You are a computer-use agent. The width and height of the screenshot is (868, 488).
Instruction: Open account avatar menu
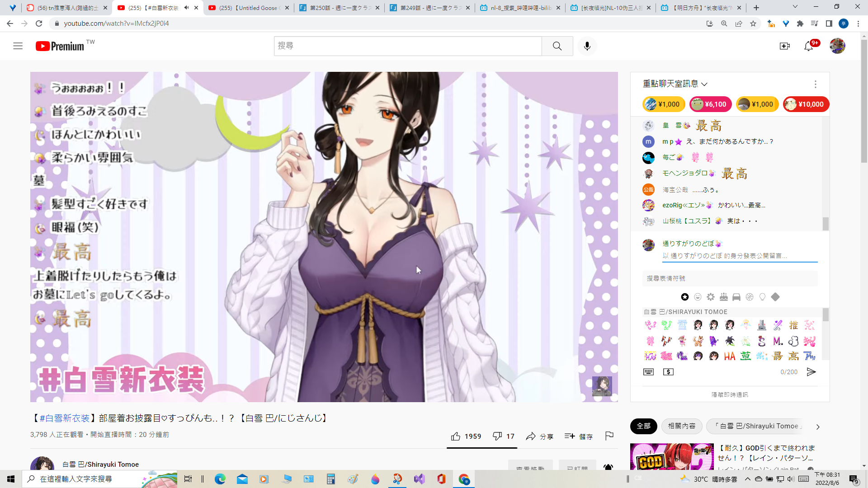tap(837, 46)
